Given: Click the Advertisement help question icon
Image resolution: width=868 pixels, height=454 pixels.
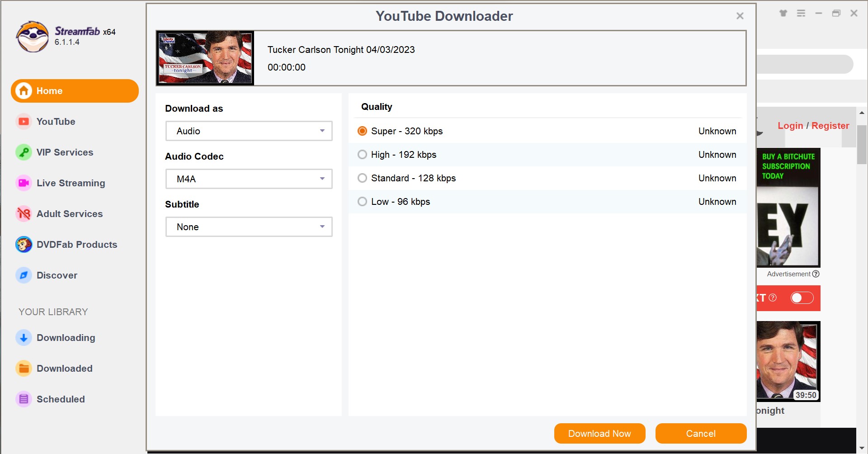Looking at the screenshot, I should pyautogui.click(x=816, y=274).
